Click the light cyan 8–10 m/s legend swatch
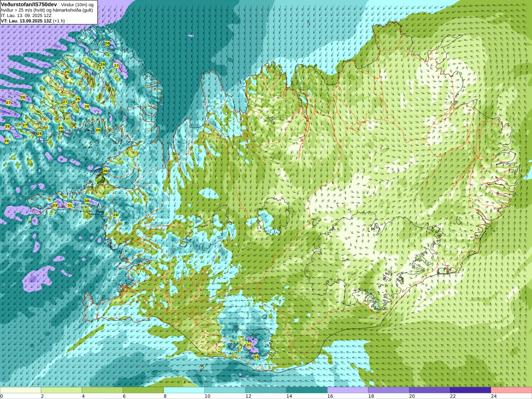This screenshot has height=399, width=532. pos(184,390)
